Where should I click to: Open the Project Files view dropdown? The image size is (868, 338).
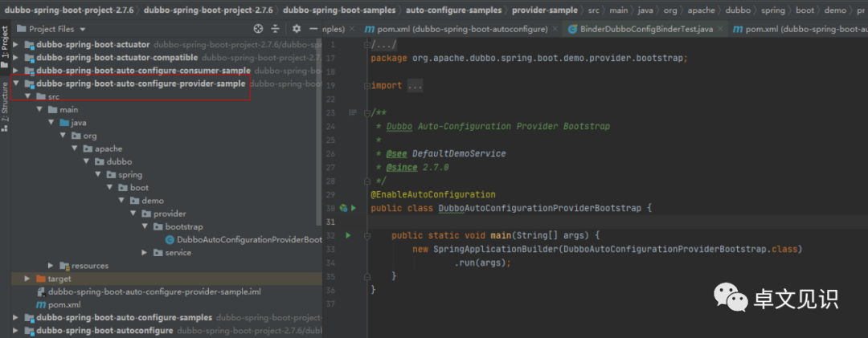pyautogui.click(x=83, y=29)
